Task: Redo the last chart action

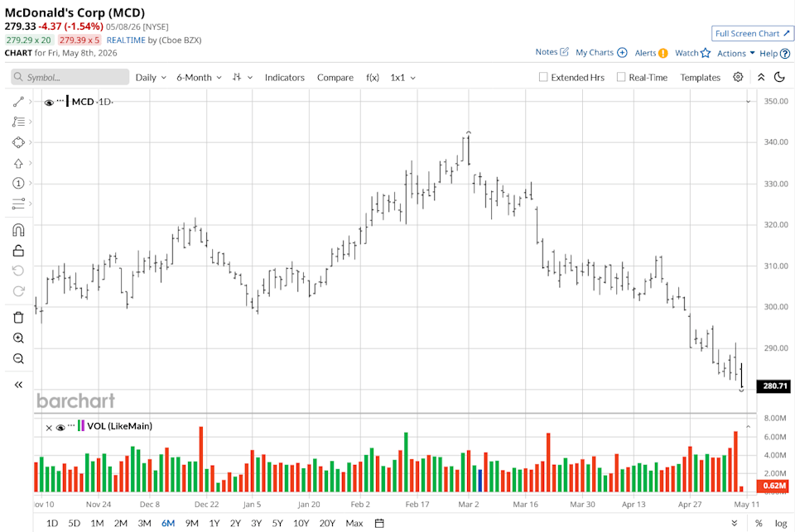Action: (x=18, y=291)
